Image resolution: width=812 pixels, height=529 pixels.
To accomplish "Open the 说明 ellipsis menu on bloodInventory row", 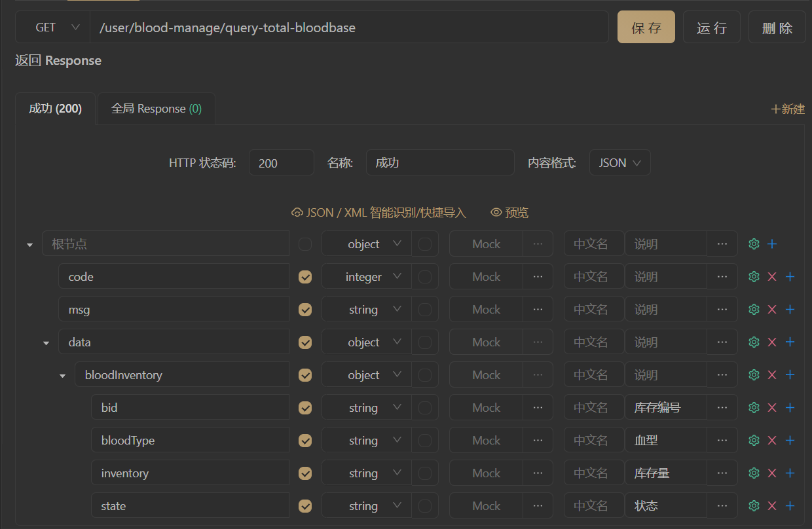I will tap(722, 374).
